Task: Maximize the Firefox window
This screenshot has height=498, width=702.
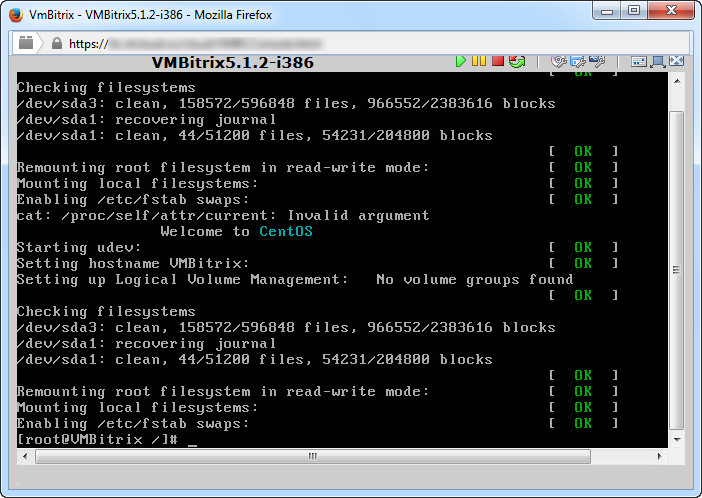Action: 634,11
